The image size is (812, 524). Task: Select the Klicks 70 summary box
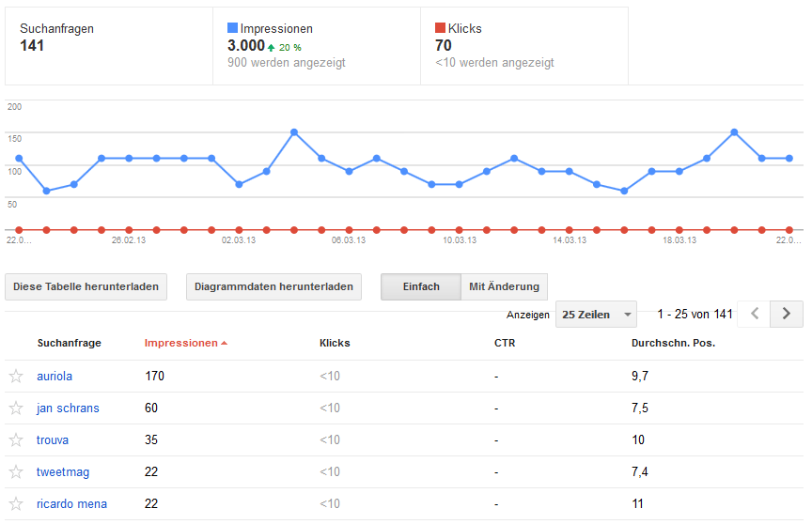(x=524, y=46)
